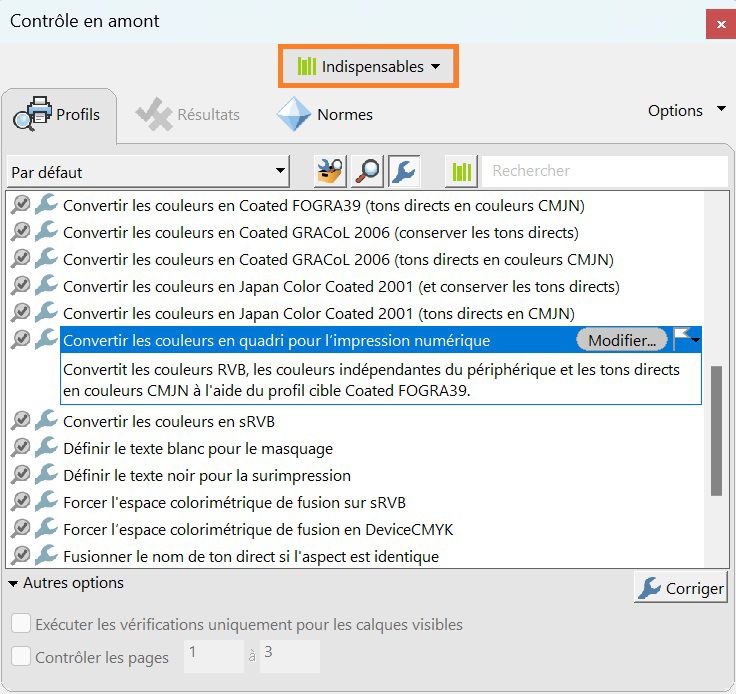Open the Indispensables library dropdown

[x=368, y=67]
